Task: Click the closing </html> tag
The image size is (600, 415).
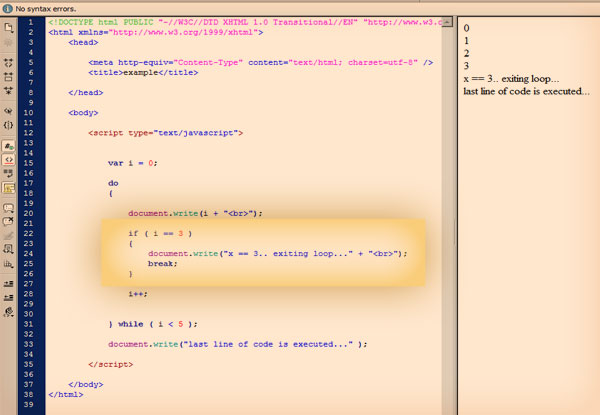Action: click(x=65, y=394)
